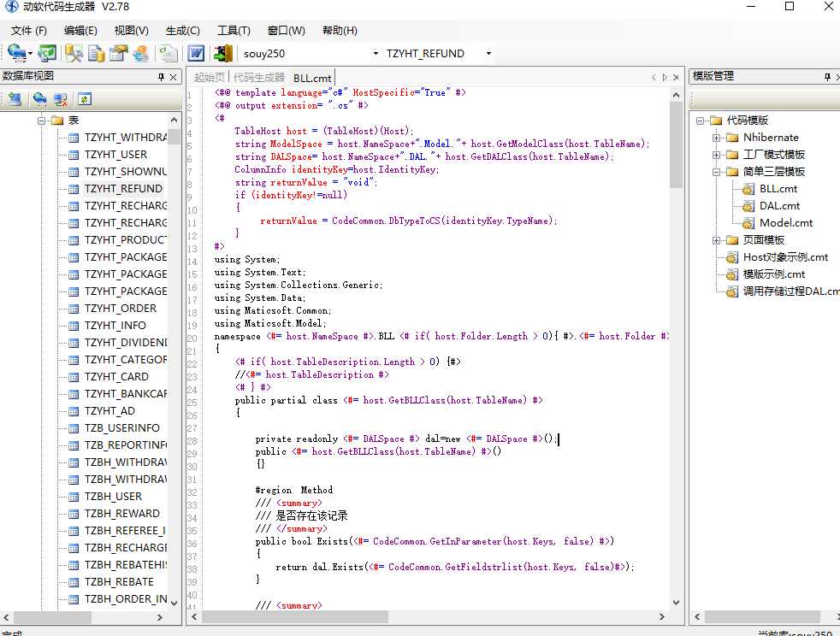Select the TZBH_REBATE table

click(119, 582)
